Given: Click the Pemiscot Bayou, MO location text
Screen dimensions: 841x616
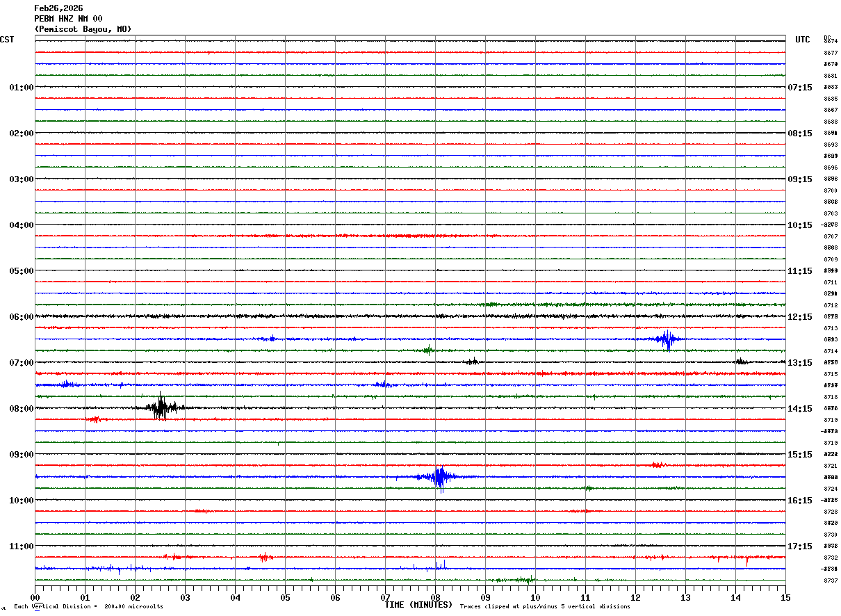Looking at the screenshot, I should (83, 29).
